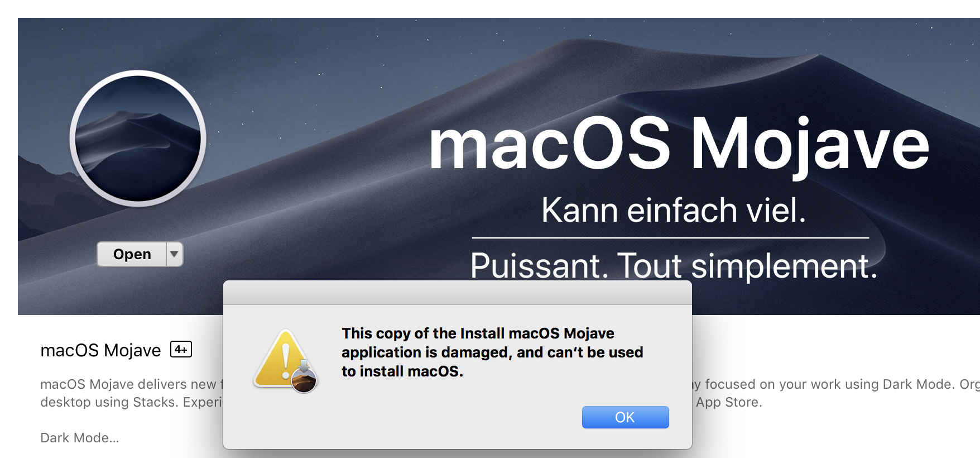The width and height of the screenshot is (980, 458).
Task: Select the macOS Mojave title below the banner
Action: coord(100,350)
